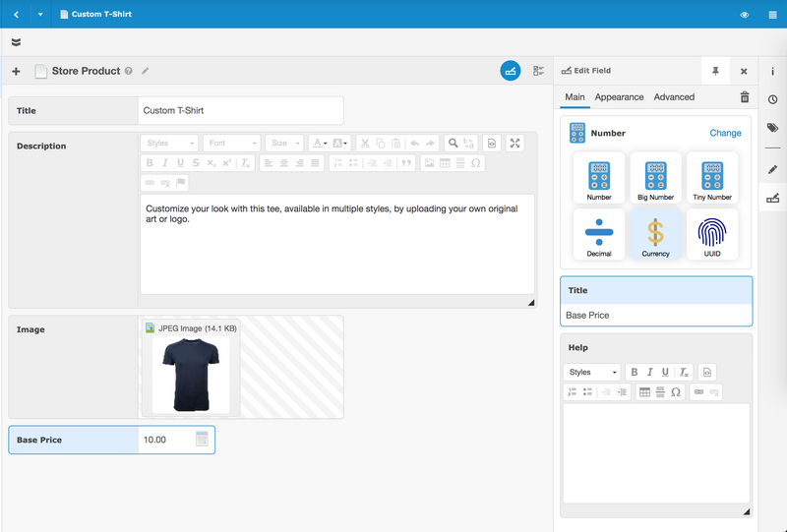This screenshot has width=787, height=532.
Task: Choose the UUID fingerprint field type
Action: (x=712, y=233)
